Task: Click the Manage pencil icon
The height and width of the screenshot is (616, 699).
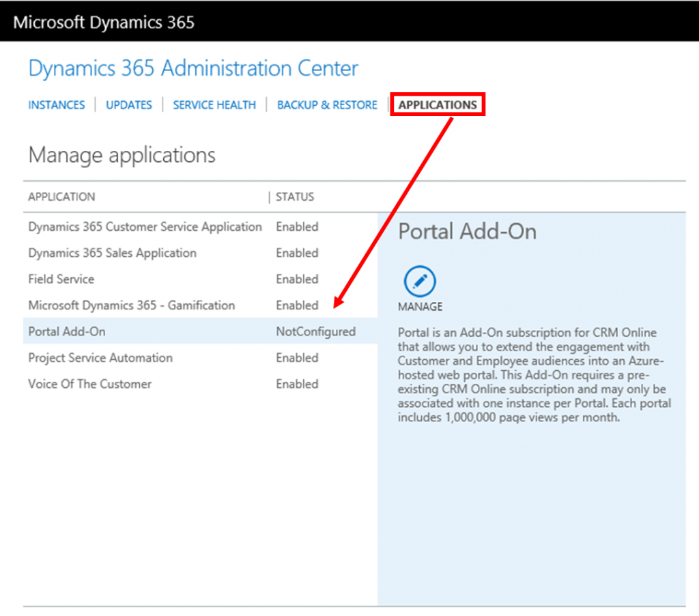Action: pos(420,281)
